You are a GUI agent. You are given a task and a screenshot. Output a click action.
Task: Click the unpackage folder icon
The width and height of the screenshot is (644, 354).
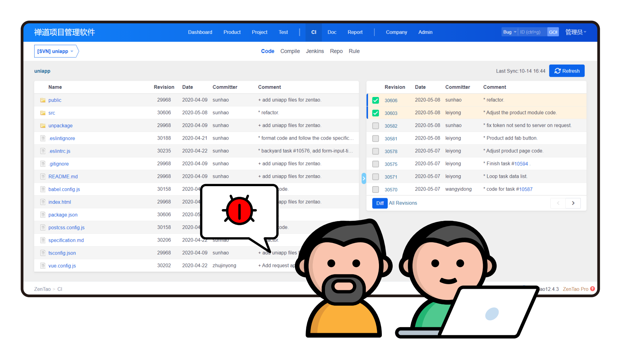pos(43,126)
